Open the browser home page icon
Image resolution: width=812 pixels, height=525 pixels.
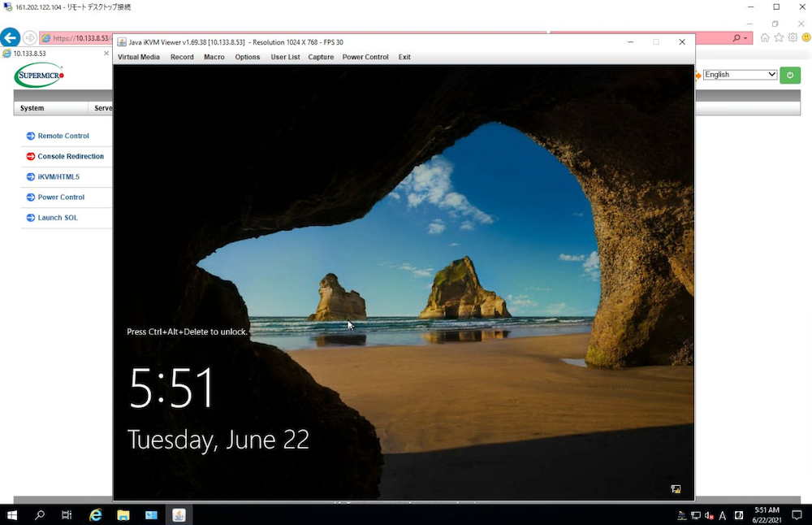tap(765, 38)
